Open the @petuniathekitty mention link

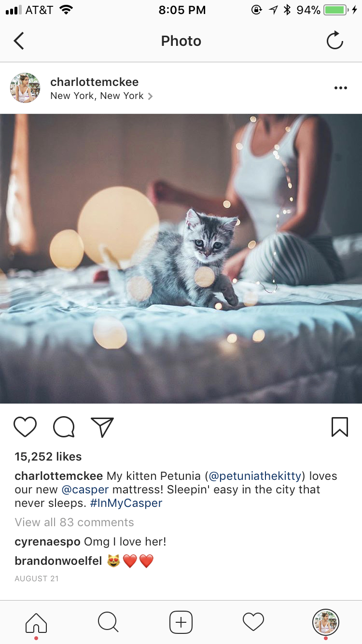pos(255,476)
